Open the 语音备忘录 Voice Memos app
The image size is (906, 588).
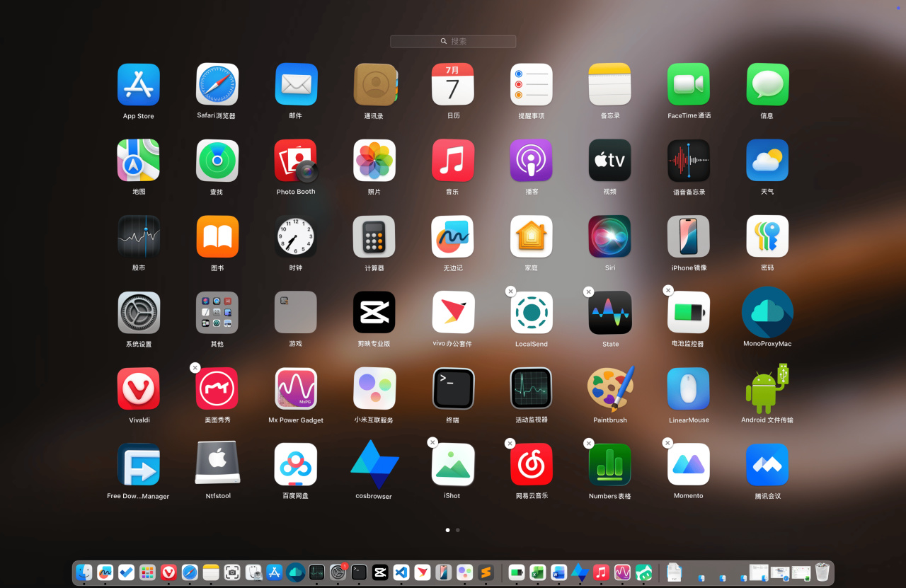689,161
